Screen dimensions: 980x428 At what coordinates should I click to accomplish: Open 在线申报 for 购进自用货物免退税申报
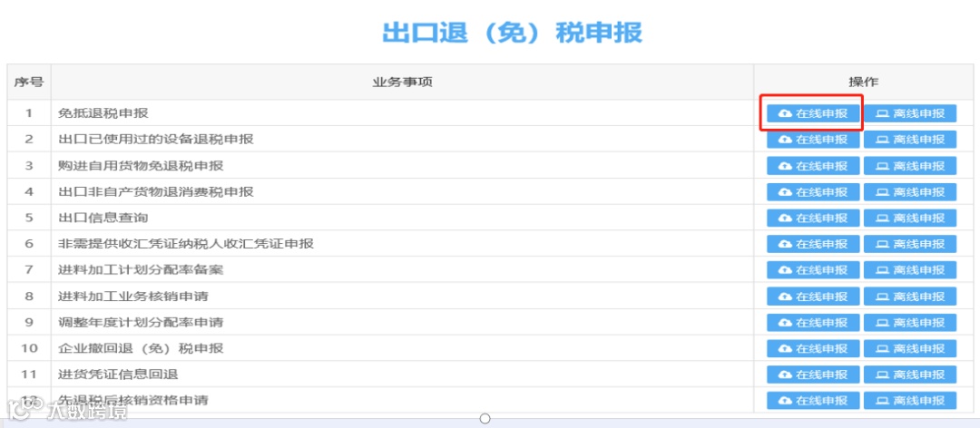(x=813, y=166)
